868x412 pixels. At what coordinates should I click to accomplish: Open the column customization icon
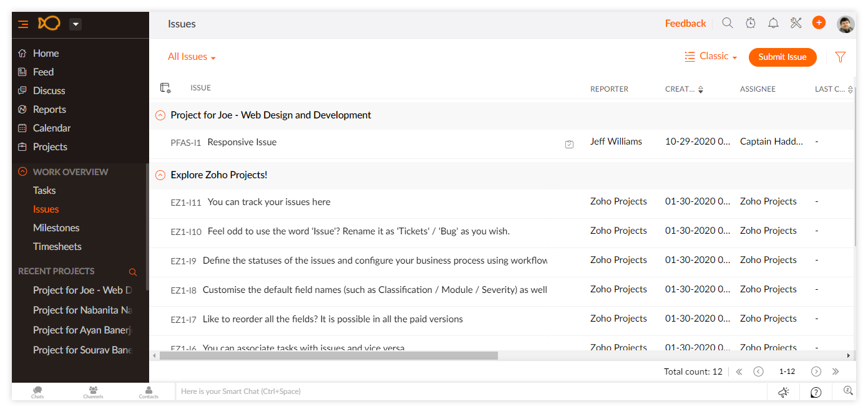(x=165, y=88)
